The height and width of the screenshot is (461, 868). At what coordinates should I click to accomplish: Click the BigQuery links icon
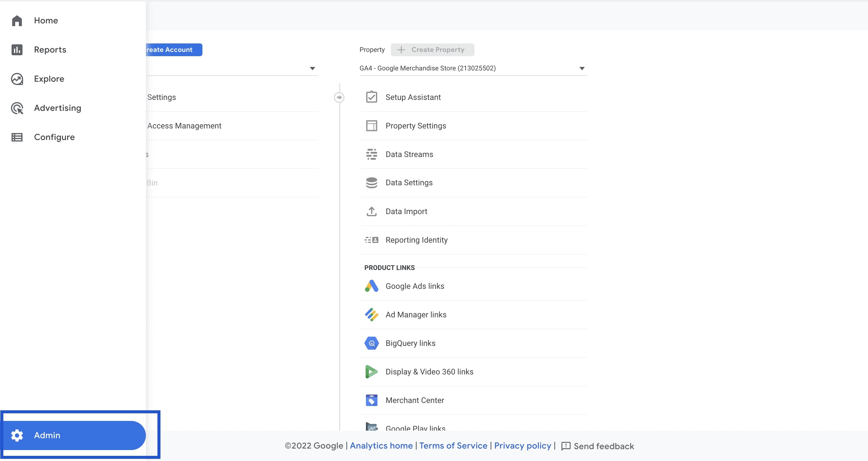pyautogui.click(x=371, y=343)
